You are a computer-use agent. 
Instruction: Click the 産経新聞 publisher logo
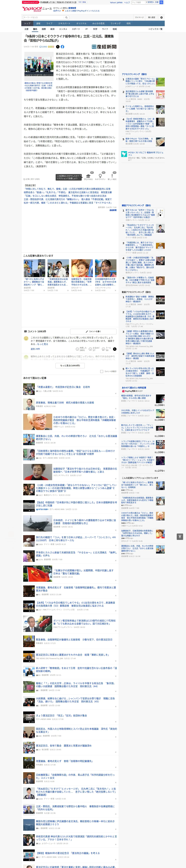[104, 47]
